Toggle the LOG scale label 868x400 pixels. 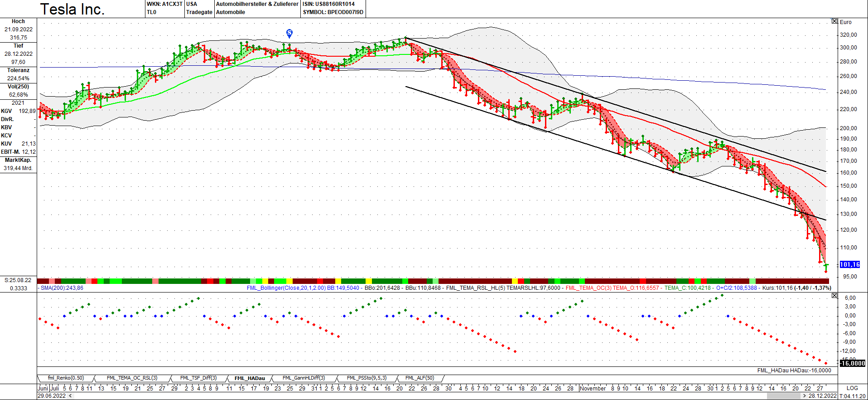click(x=852, y=388)
